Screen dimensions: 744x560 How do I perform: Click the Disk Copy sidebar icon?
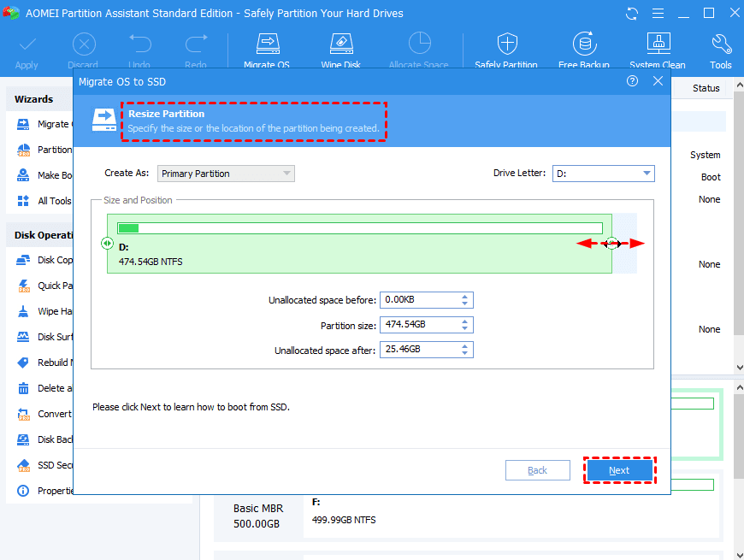click(x=23, y=260)
